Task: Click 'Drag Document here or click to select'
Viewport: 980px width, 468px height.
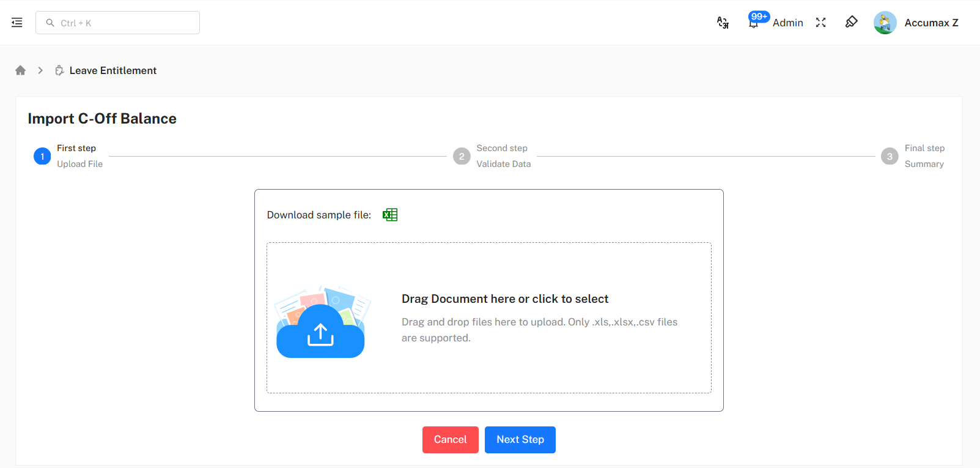Action: pos(504,299)
